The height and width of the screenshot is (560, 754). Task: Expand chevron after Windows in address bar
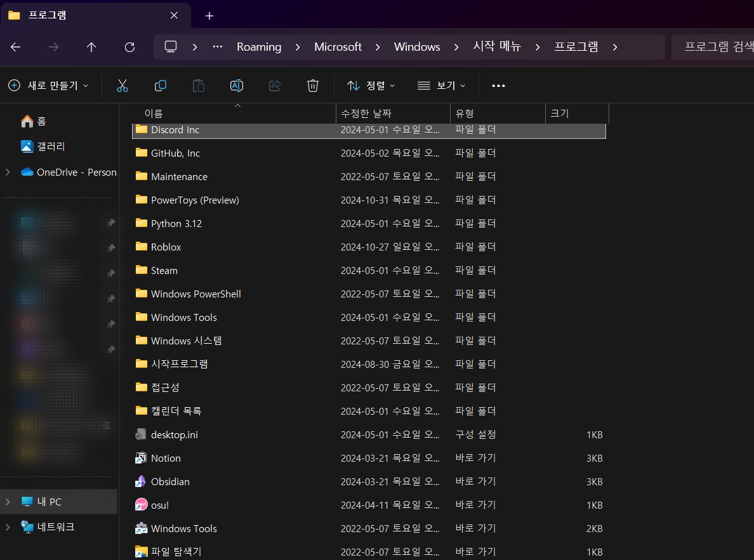456,47
